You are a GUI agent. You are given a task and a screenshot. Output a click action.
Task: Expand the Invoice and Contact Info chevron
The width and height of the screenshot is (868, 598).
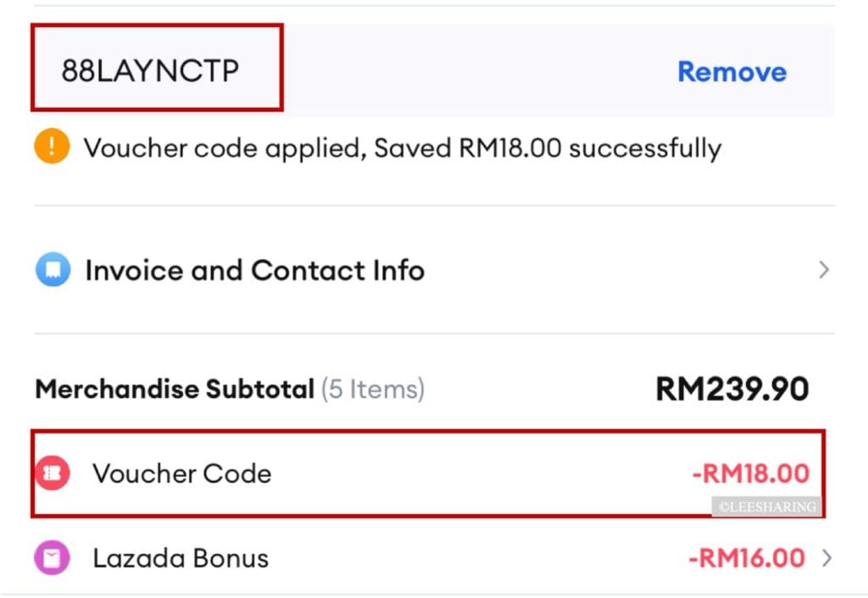[x=824, y=269]
